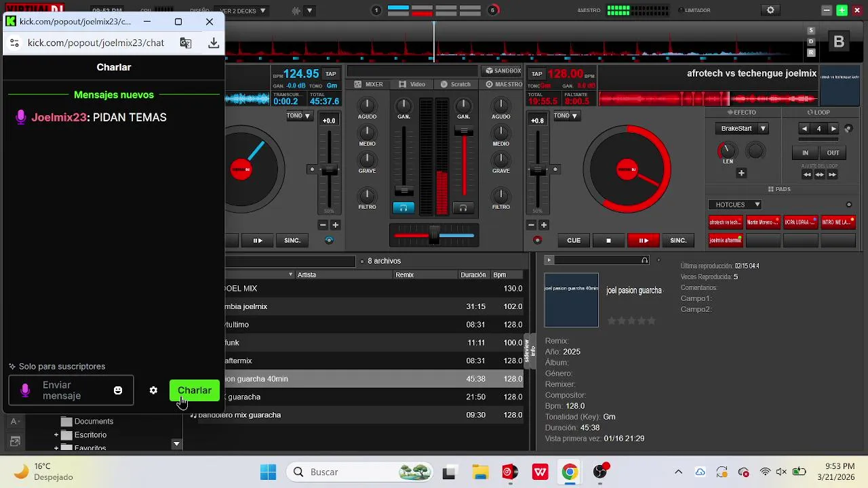
Task: Click record dot on right deck
Action: point(538,240)
